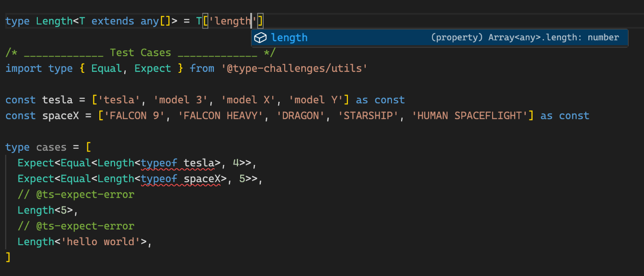The width and height of the screenshot is (644, 276).
Task: Click the 'hello world' string literal
Action: point(103,241)
